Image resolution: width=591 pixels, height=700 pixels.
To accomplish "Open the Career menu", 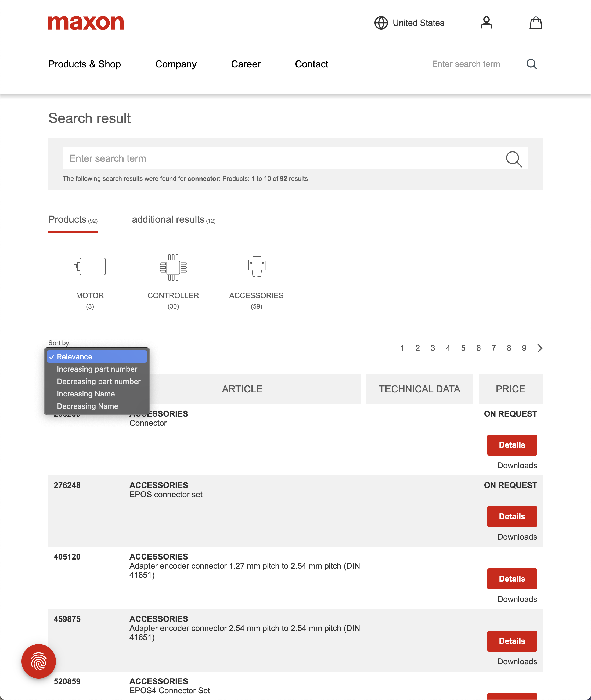I will pyautogui.click(x=246, y=64).
